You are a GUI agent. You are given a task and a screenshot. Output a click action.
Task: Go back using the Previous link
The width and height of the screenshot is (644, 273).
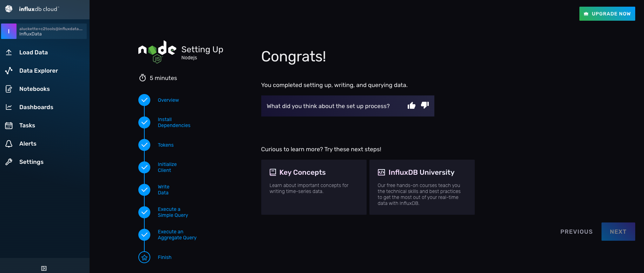pyautogui.click(x=576, y=232)
